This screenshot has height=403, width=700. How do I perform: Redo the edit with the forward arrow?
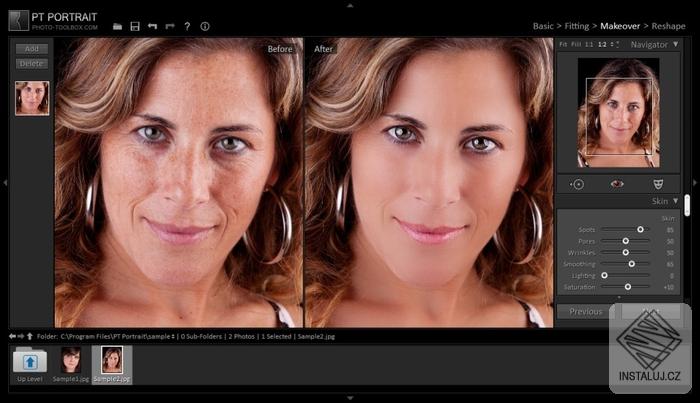point(170,26)
